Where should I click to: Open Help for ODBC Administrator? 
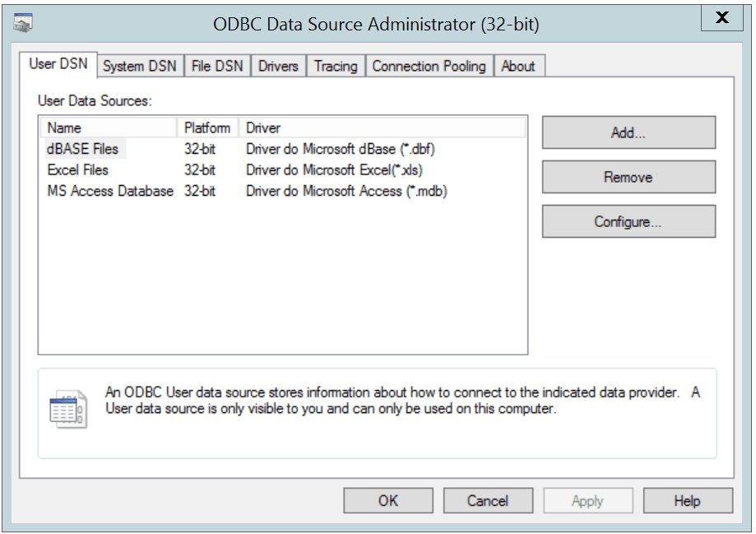pos(688,499)
